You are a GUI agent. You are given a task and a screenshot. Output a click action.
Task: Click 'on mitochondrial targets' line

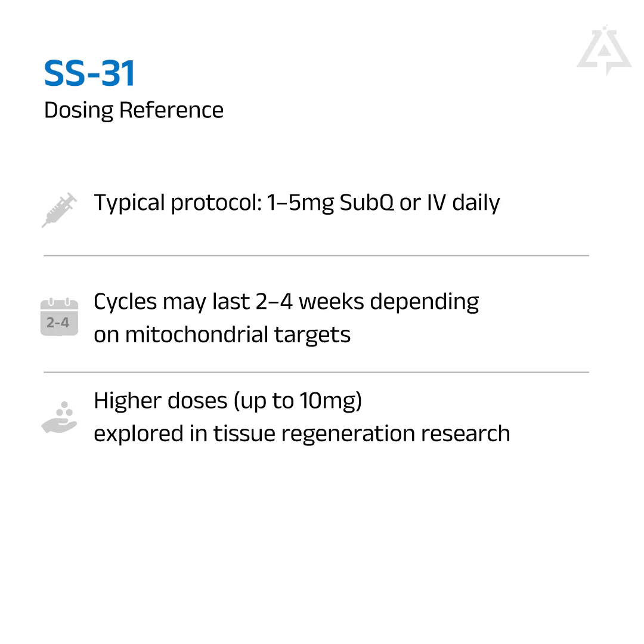[222, 335]
